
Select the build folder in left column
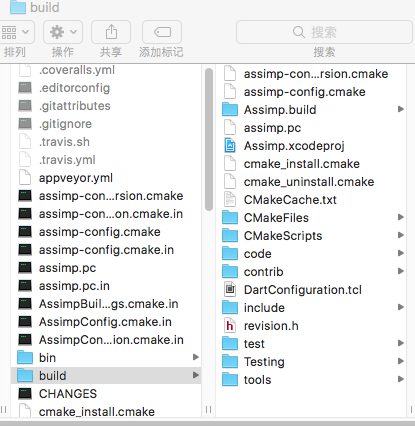click(106, 376)
